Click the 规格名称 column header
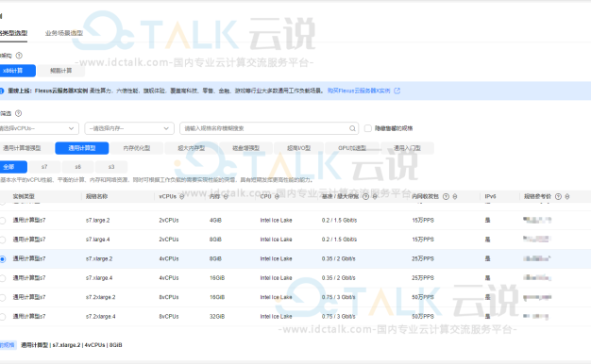This screenshot has width=591, height=364. (96, 196)
